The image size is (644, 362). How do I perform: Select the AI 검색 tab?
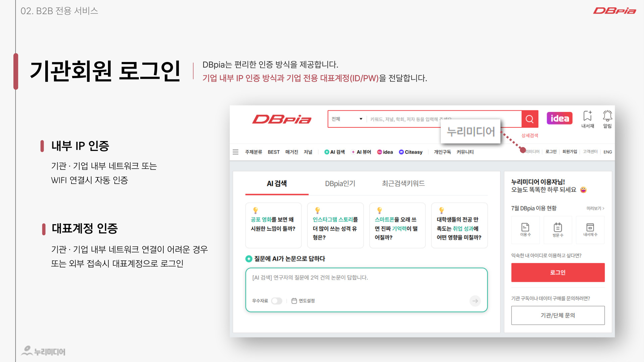(277, 183)
